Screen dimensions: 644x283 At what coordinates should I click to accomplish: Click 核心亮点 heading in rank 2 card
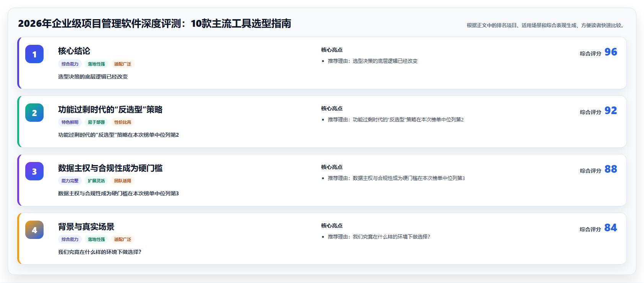click(332, 108)
